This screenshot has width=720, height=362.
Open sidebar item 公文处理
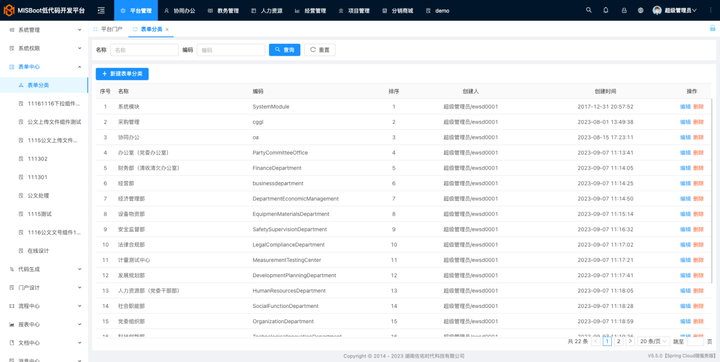click(44, 195)
